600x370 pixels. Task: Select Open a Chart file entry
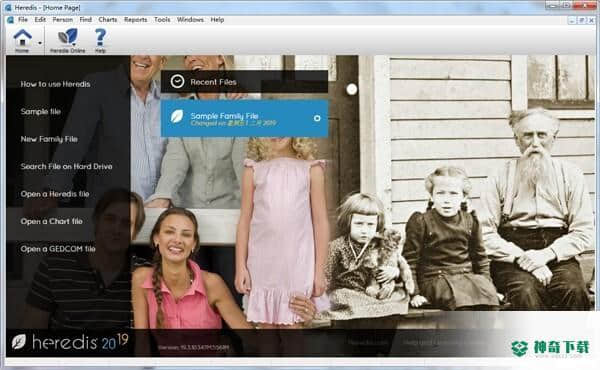point(52,222)
